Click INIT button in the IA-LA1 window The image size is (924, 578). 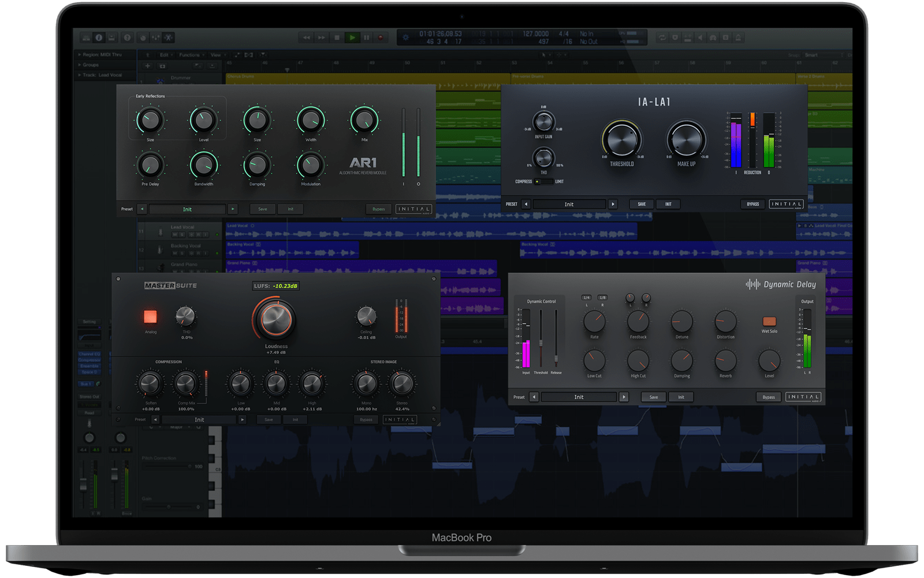coord(668,204)
